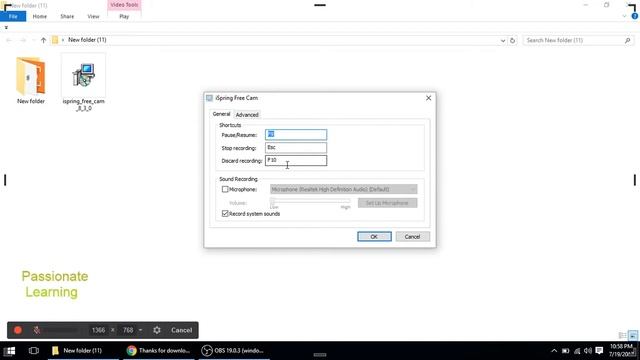Refresh the folder view
Screen dimensions: 640x360
pos(513,40)
